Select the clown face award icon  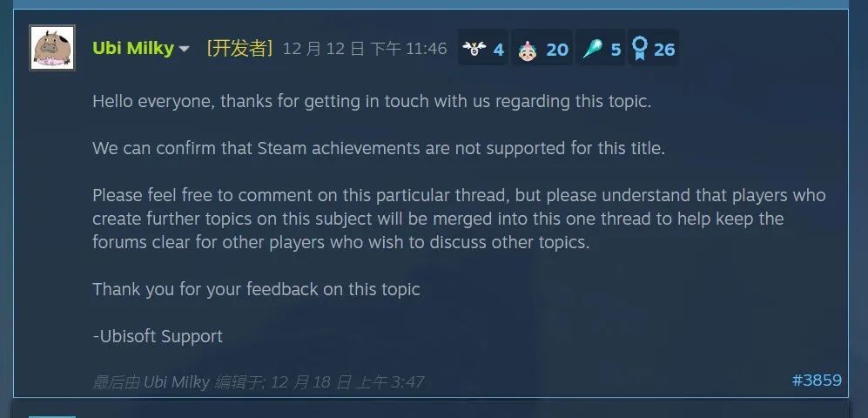(x=527, y=51)
